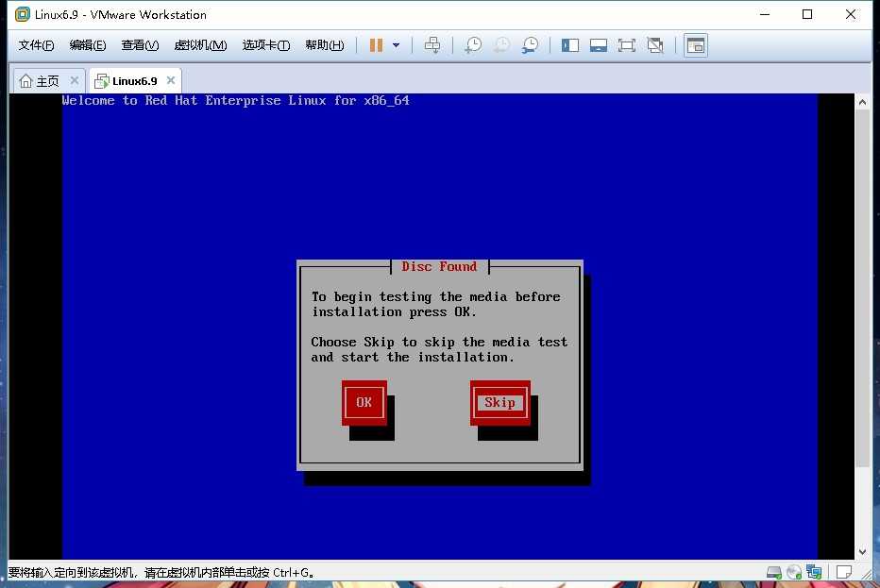Image resolution: width=880 pixels, height=588 pixels.
Task: Click the console view toolbar icon
Action: point(696,45)
